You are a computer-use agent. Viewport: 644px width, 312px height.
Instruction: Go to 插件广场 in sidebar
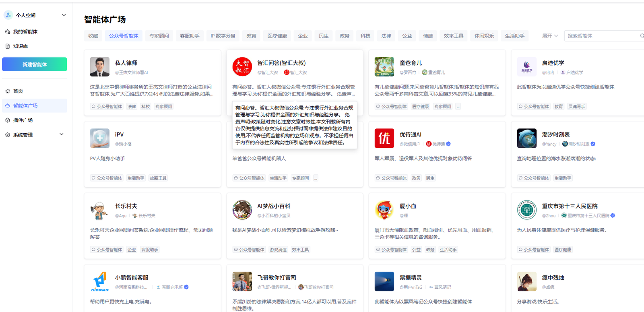[x=23, y=120]
